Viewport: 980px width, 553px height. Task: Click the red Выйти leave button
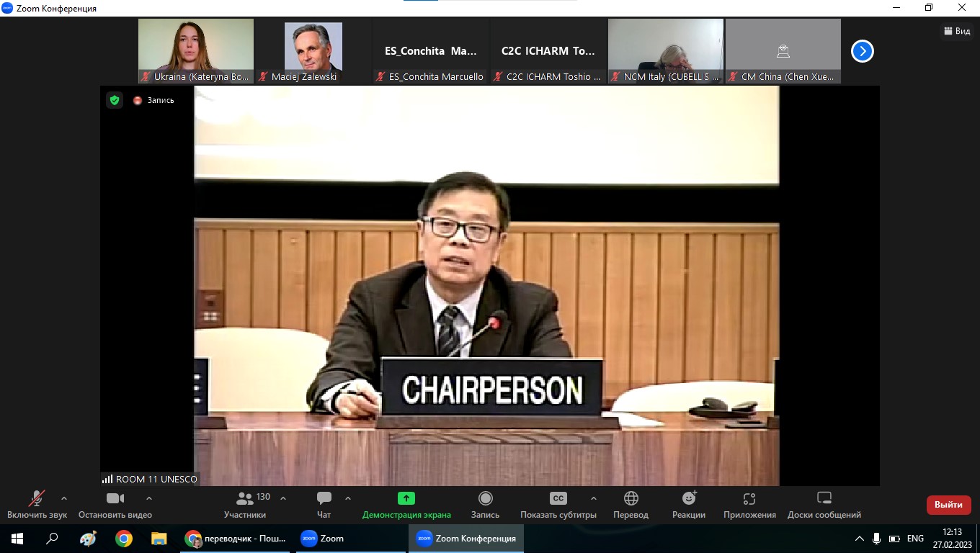pyautogui.click(x=948, y=505)
